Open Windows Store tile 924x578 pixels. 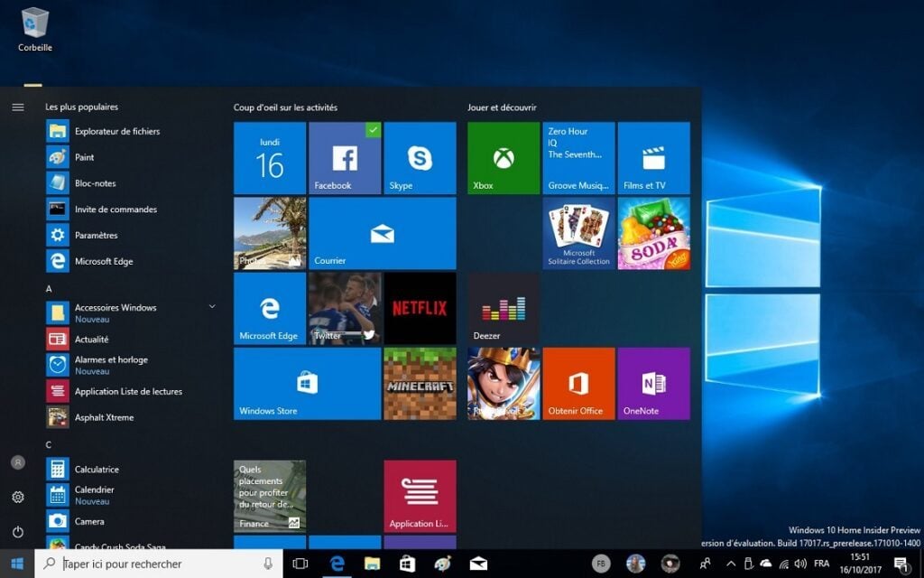(x=307, y=383)
